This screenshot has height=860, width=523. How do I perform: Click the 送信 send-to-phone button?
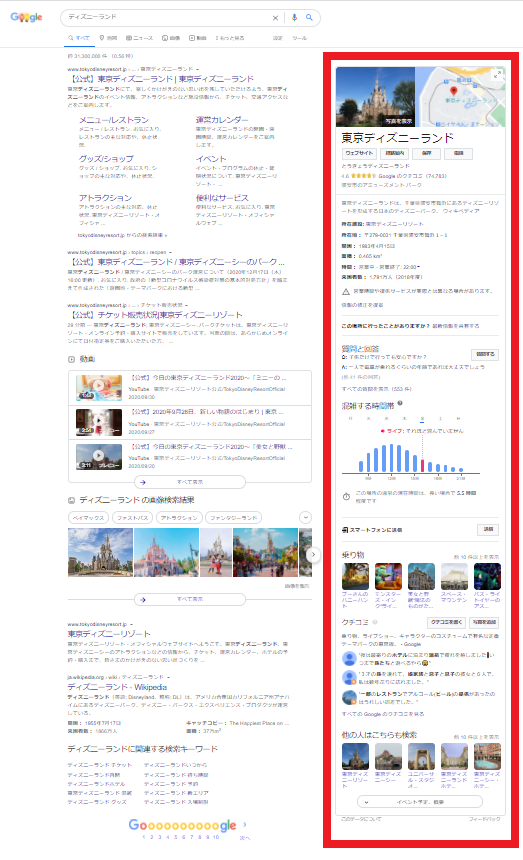tap(488, 529)
